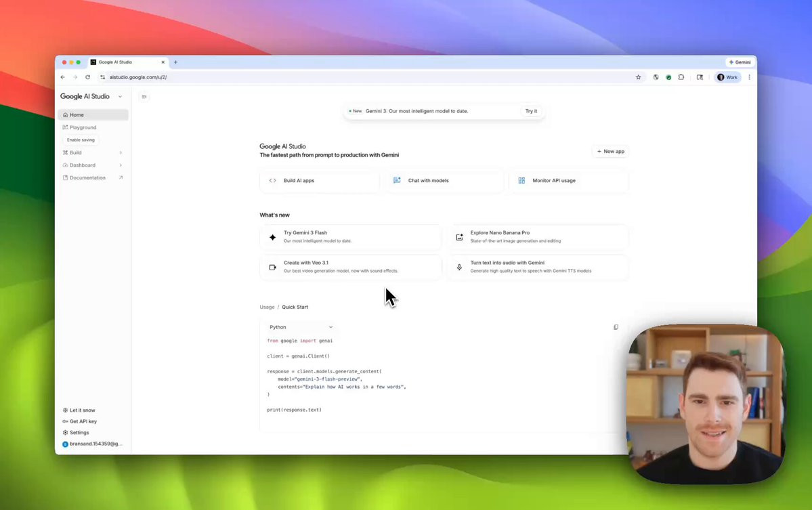Click the model="gemini-3-flash-preview" code line

click(x=320, y=379)
